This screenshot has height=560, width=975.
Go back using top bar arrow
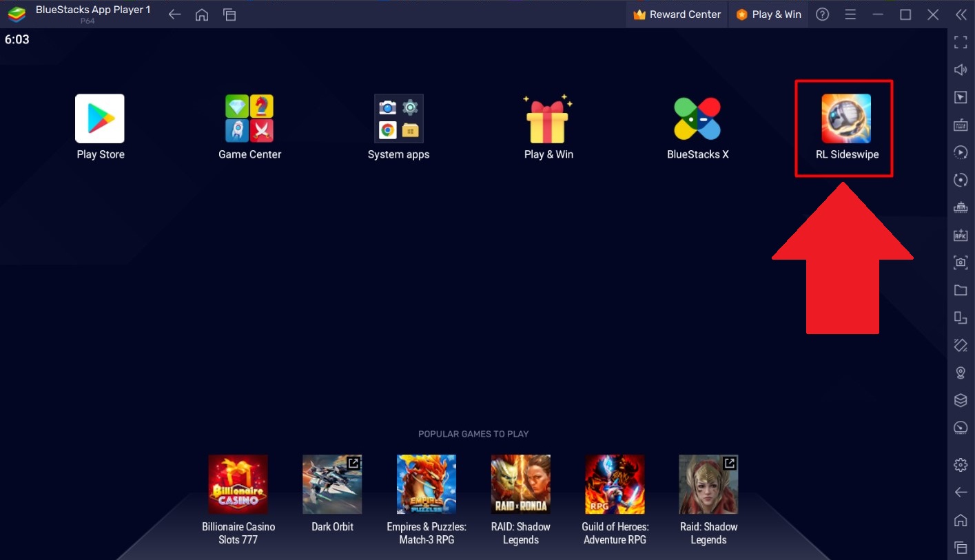click(x=175, y=14)
